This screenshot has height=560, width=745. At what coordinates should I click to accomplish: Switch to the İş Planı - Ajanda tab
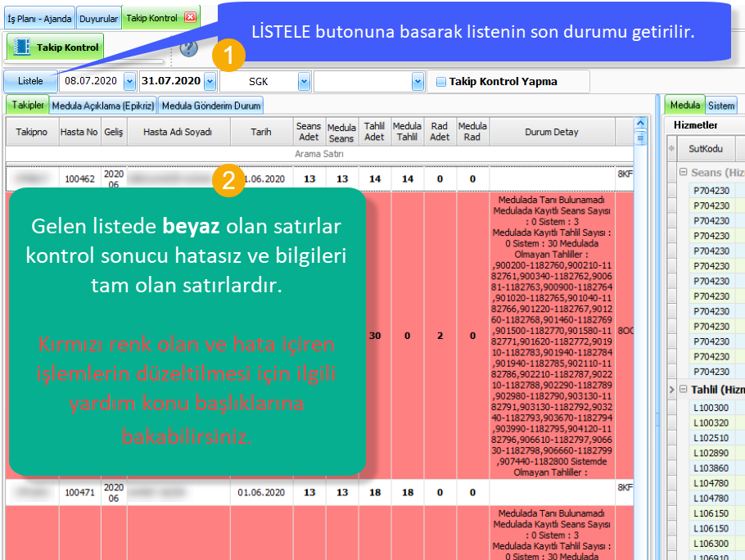pyautogui.click(x=39, y=19)
